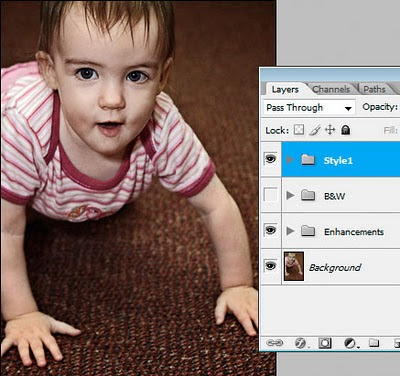Select the Background layer thumbnail
Viewport: 400px width, 376px height.
click(x=294, y=266)
